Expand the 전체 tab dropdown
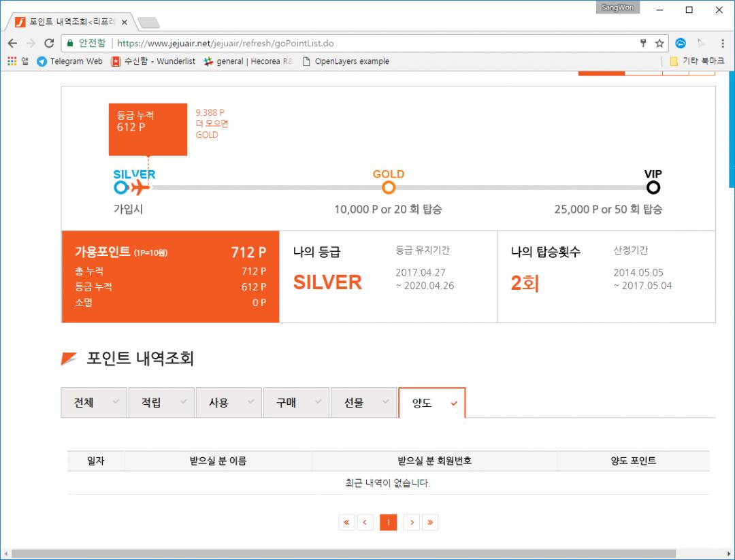The width and height of the screenshot is (735, 560). (116, 402)
